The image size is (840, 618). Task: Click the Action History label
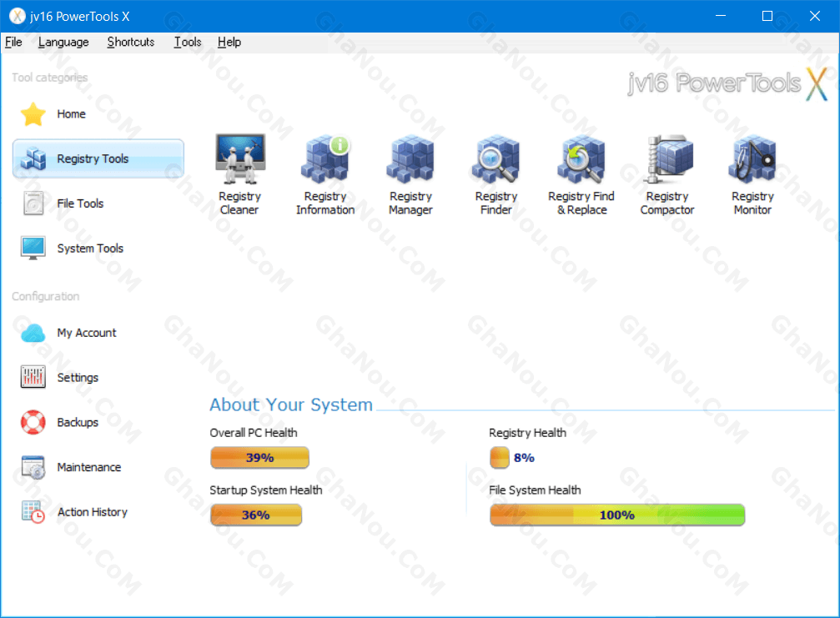pos(92,512)
